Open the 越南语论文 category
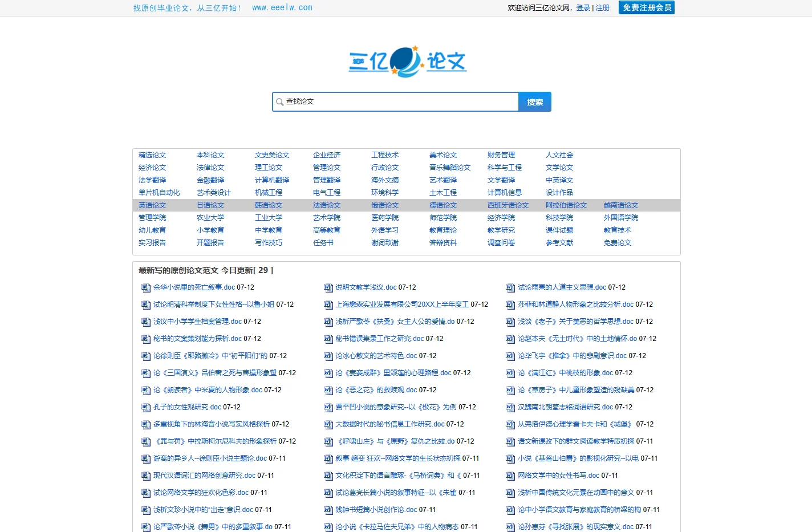Image resolution: width=812 pixels, height=532 pixels. point(621,205)
